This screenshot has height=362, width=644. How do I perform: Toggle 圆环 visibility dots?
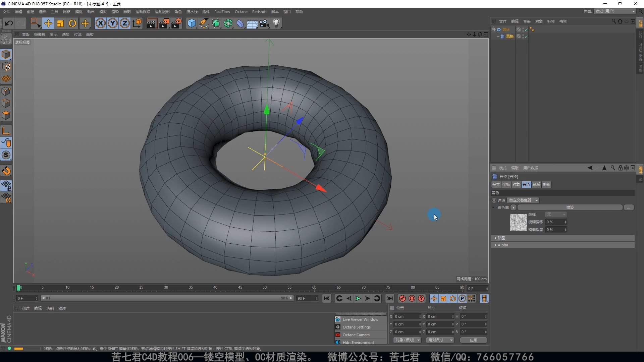[x=523, y=29]
